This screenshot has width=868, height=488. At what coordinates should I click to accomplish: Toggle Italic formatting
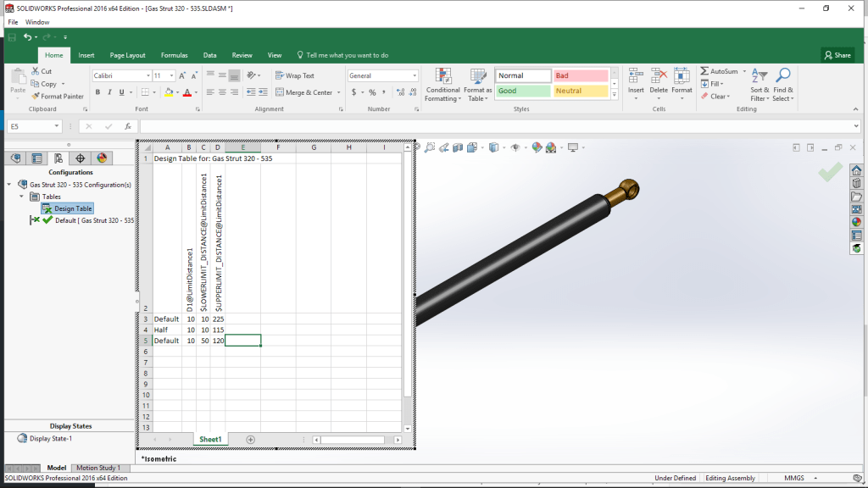pyautogui.click(x=109, y=92)
